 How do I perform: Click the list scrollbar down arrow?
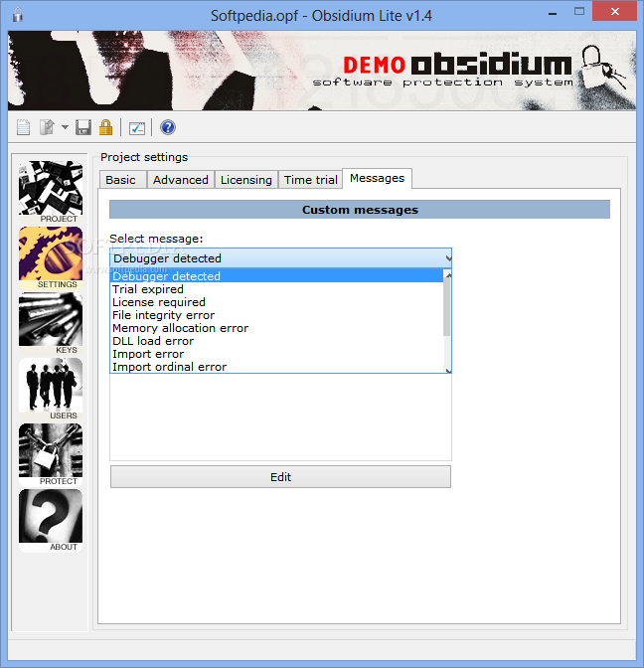coord(447,370)
